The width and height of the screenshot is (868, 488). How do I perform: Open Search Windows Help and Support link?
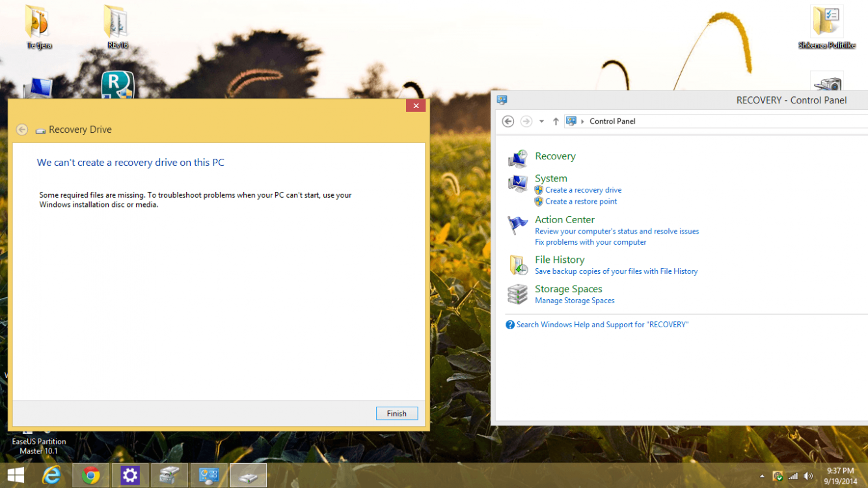tap(602, 325)
